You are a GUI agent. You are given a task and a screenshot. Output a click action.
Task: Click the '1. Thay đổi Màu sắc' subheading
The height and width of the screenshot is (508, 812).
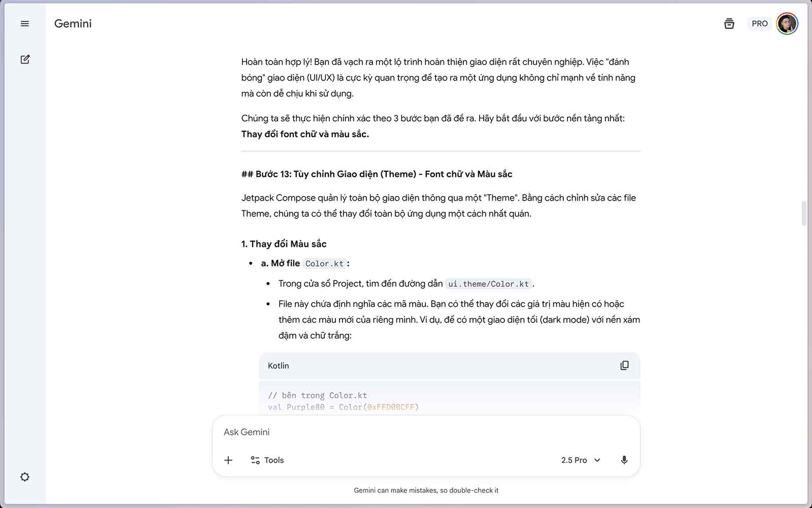(x=284, y=244)
